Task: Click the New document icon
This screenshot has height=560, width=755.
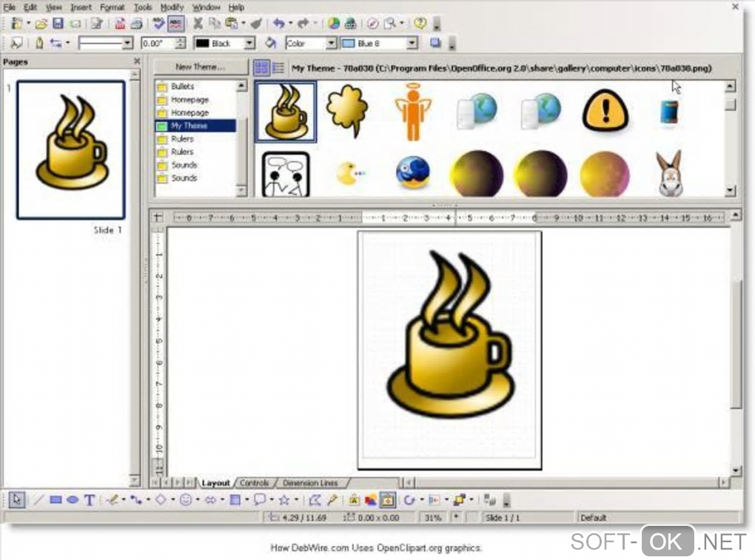Action: pyautogui.click(x=17, y=23)
